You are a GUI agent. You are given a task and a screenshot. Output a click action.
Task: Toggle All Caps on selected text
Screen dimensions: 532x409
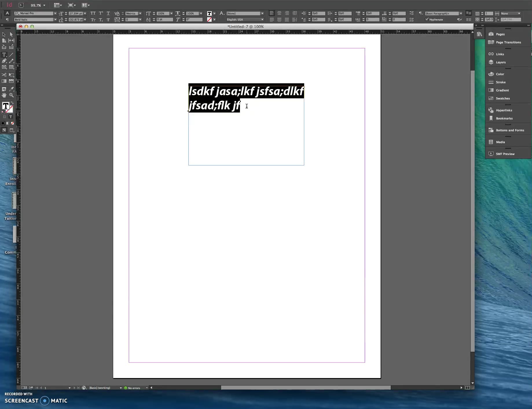93,13
